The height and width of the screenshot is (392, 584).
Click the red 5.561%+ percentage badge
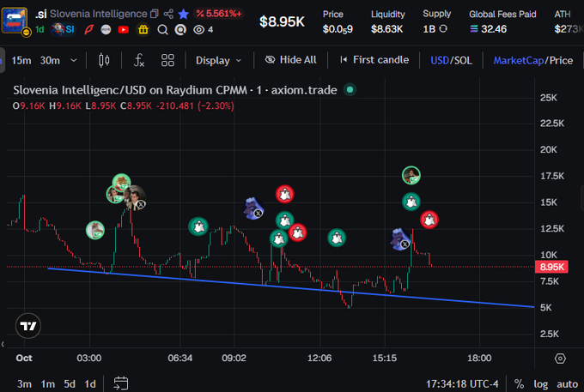(219, 14)
